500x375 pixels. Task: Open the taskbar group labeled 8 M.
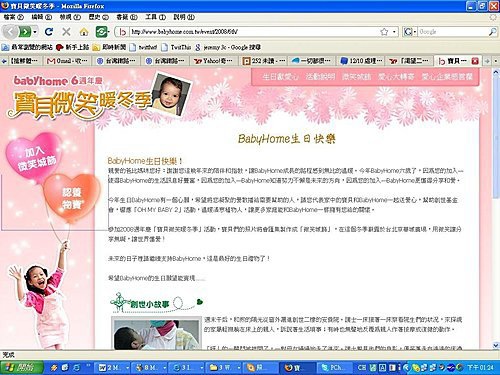(x=150, y=367)
